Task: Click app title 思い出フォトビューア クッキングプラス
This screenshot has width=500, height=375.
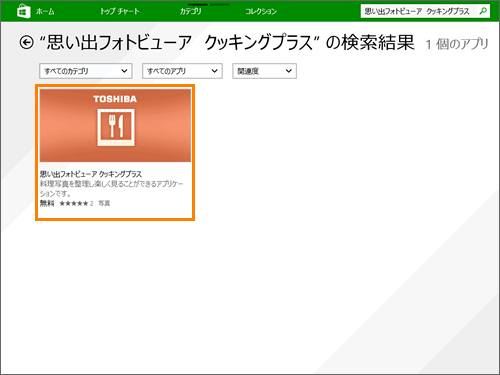Action: coord(91,174)
